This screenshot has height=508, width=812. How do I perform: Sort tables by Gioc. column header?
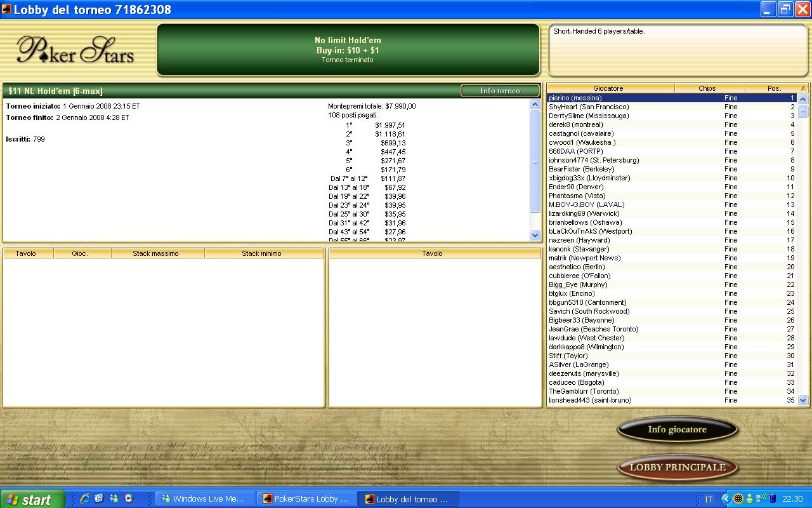point(82,253)
